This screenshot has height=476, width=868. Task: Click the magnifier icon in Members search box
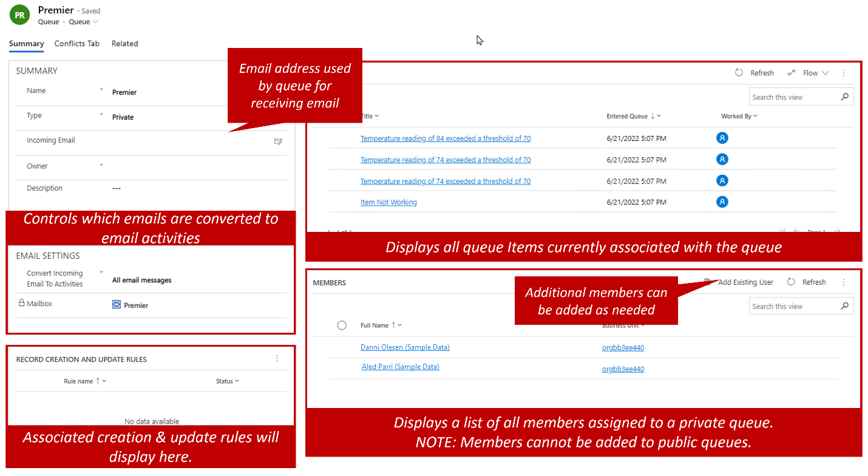point(844,305)
